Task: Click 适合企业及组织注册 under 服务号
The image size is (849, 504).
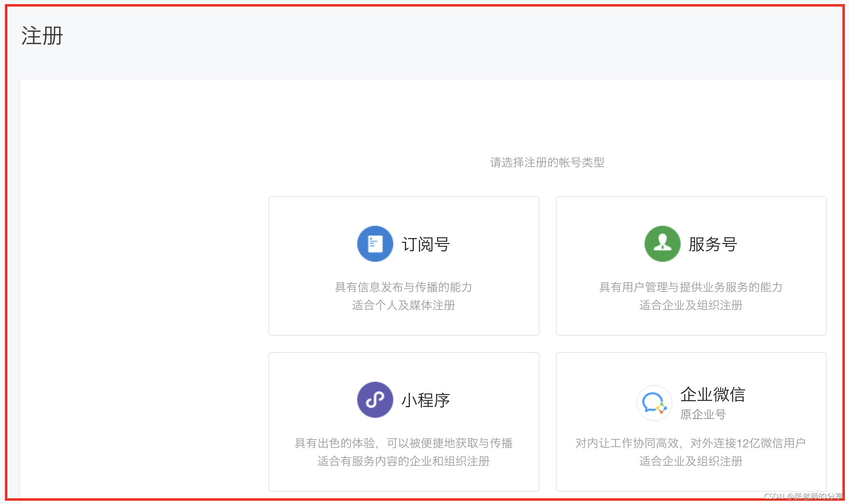Action: point(691,305)
